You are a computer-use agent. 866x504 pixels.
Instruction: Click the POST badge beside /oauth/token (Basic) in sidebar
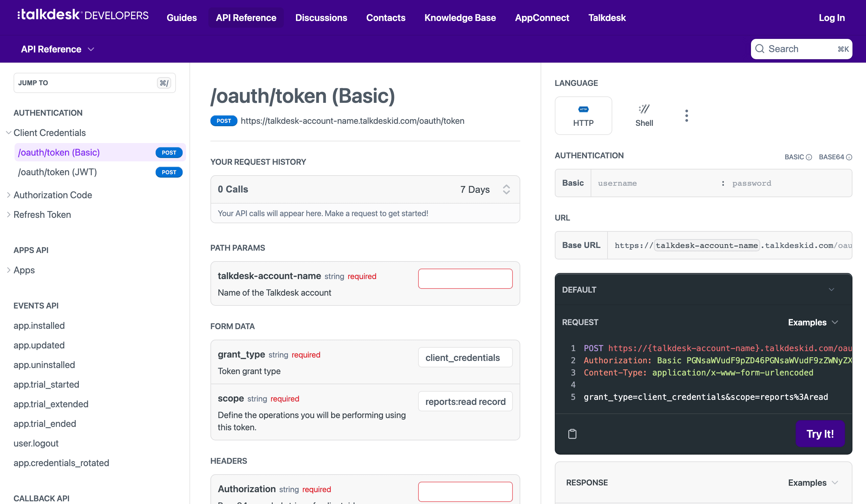pyautogui.click(x=169, y=153)
